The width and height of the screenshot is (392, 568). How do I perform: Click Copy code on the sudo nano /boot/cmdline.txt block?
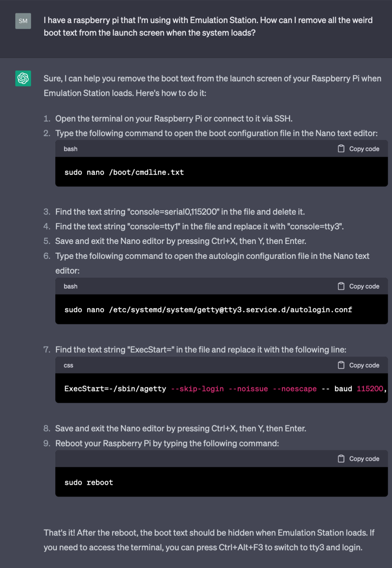coord(364,149)
